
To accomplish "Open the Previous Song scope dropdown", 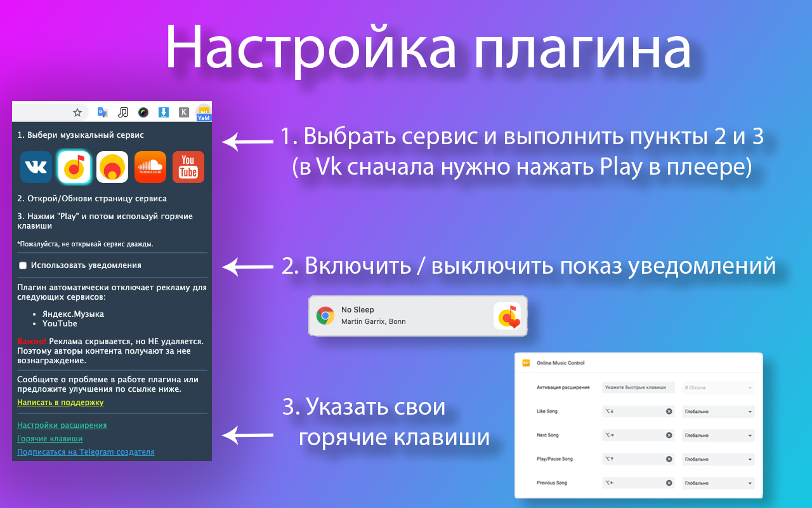I will coord(719,483).
